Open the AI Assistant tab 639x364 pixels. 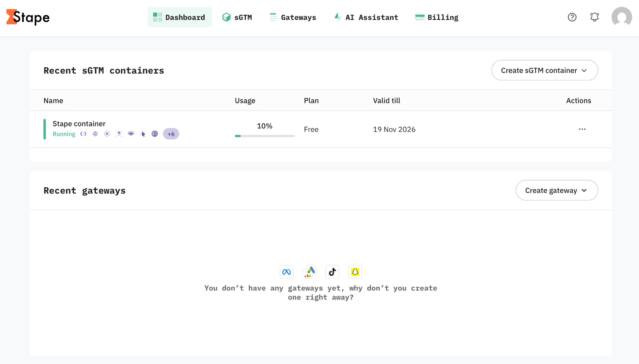pyautogui.click(x=366, y=17)
